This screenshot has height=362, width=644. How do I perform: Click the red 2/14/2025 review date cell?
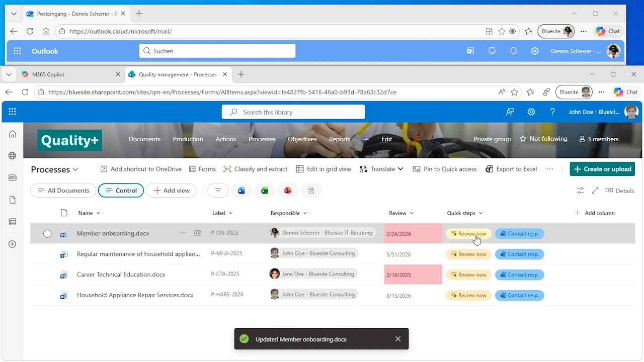point(413,275)
